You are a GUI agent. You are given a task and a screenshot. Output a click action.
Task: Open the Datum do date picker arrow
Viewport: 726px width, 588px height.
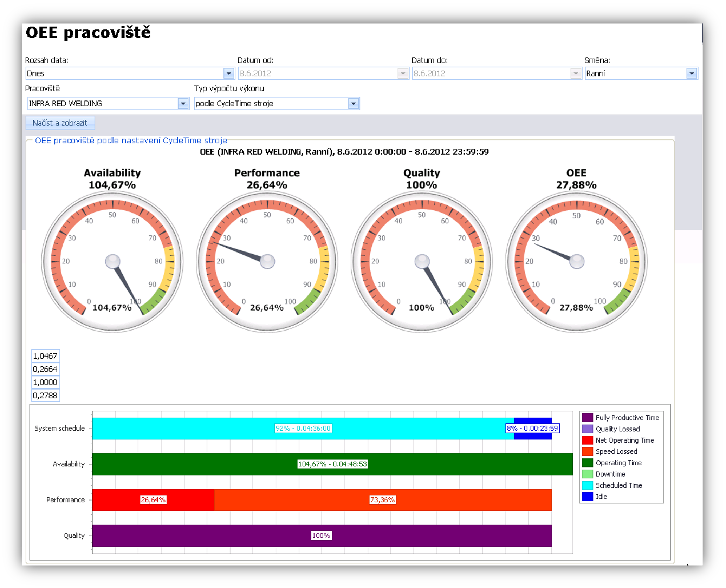point(575,73)
